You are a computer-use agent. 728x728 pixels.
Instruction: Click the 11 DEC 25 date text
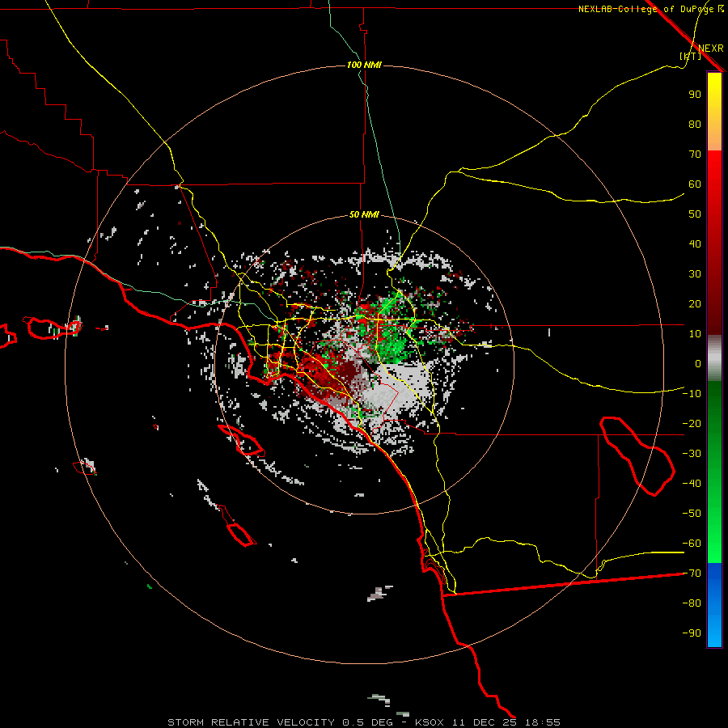coord(485,722)
